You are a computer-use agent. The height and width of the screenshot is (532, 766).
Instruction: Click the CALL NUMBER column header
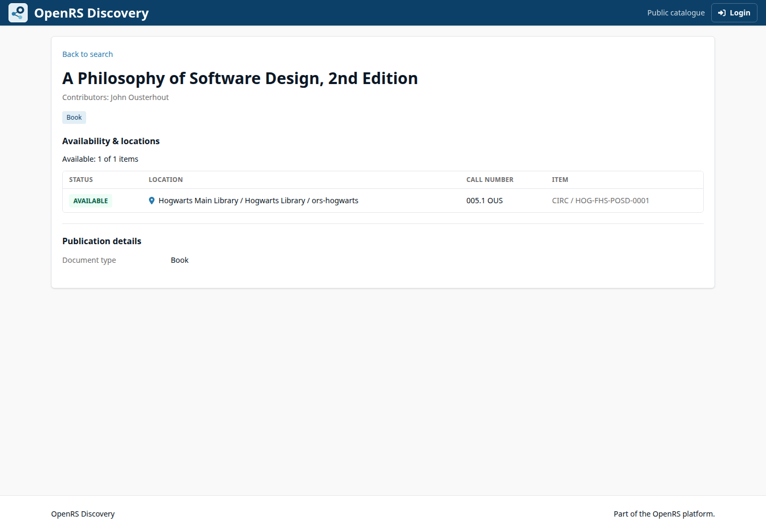490,180
